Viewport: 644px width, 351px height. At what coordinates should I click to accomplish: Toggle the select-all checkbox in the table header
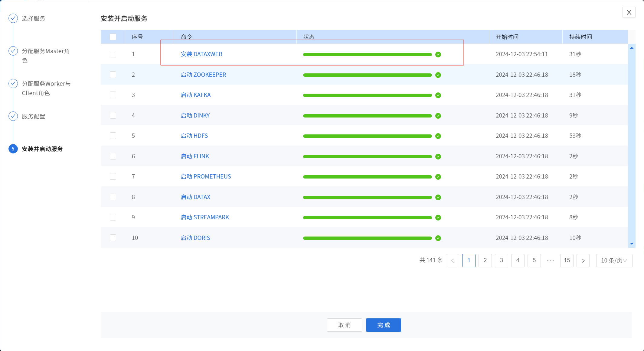tap(113, 37)
